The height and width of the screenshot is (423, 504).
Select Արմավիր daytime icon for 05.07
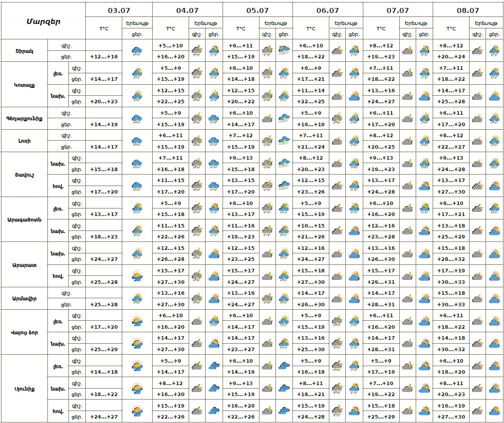[x=284, y=299]
